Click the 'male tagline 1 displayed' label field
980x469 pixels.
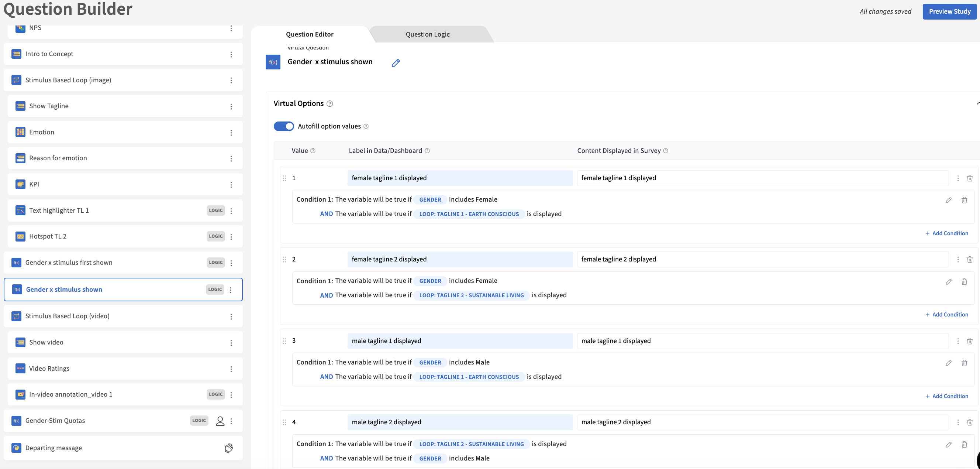click(460, 341)
